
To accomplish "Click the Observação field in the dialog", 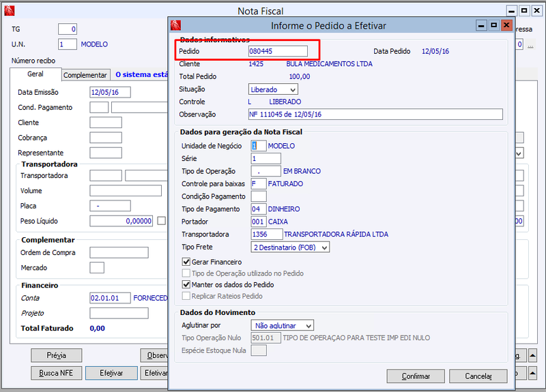I will pos(376,115).
